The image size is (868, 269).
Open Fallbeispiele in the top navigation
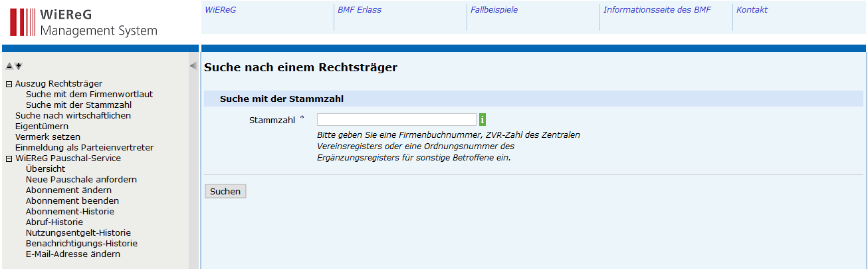point(494,10)
